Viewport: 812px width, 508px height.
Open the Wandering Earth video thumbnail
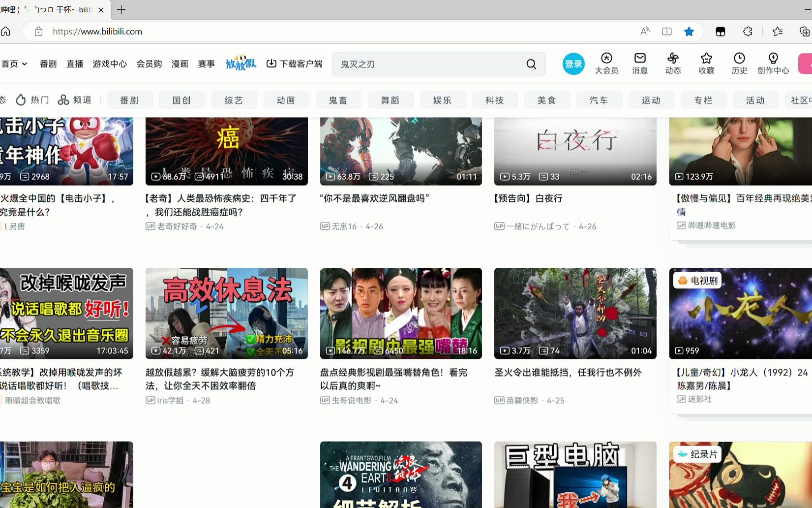coord(401,475)
